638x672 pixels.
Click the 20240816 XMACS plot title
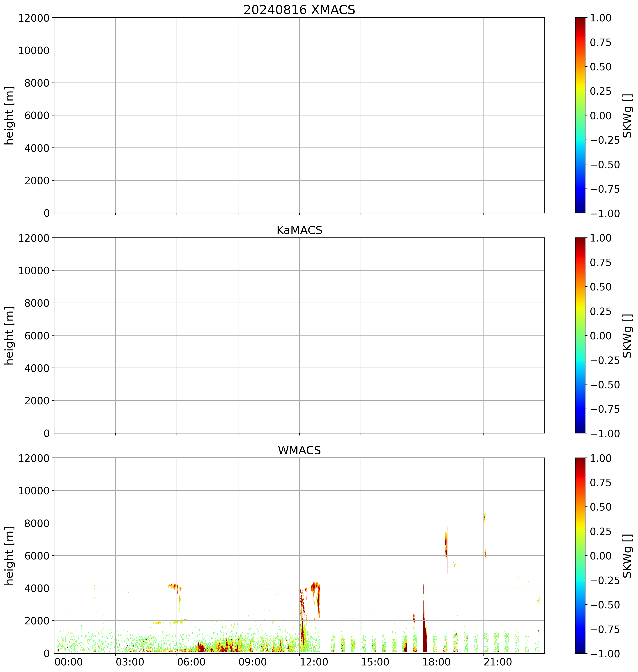click(299, 10)
